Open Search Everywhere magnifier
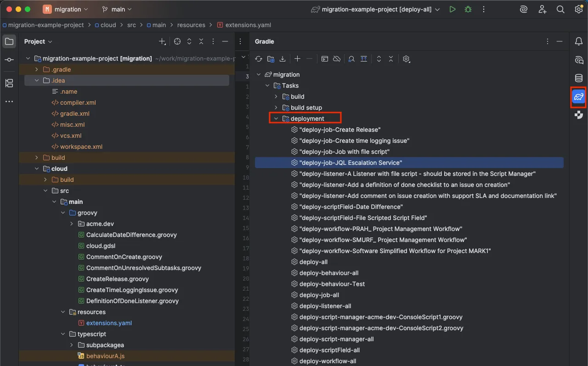Screen dimensions: 588x366 tap(560, 9)
